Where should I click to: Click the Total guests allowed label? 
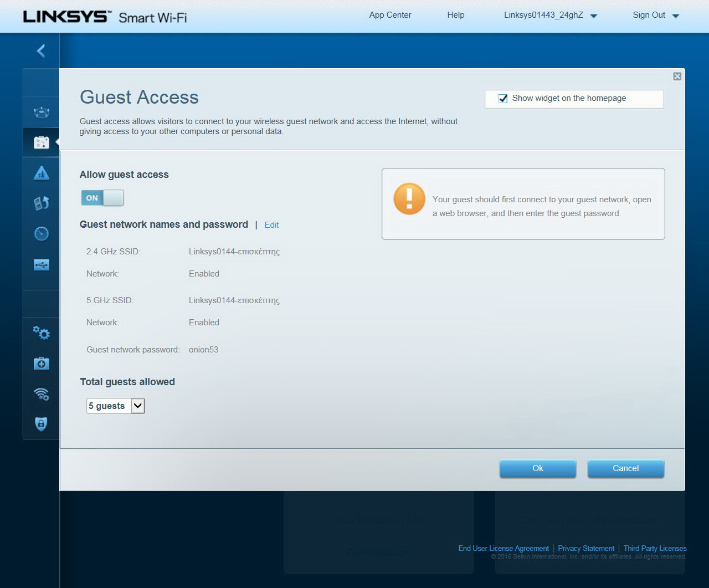[x=127, y=382]
